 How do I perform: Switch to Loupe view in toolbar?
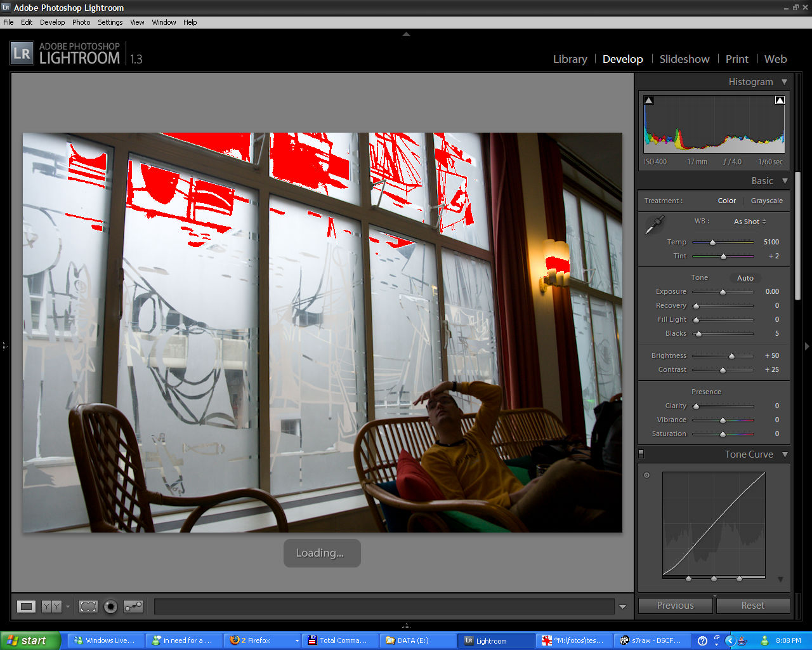coord(26,607)
